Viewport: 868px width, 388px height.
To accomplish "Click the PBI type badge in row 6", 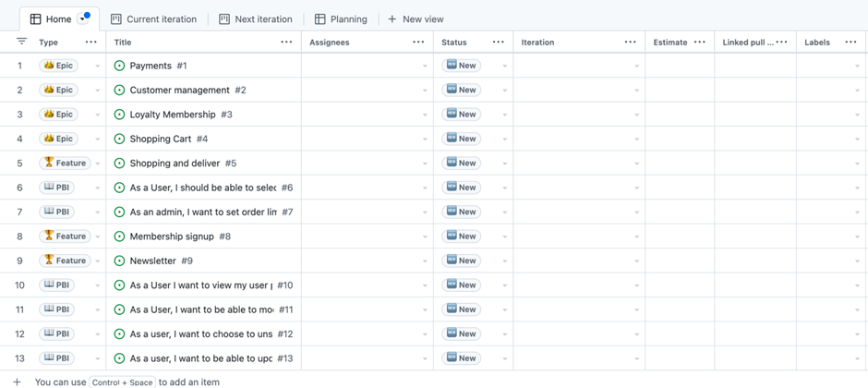I will pos(56,188).
